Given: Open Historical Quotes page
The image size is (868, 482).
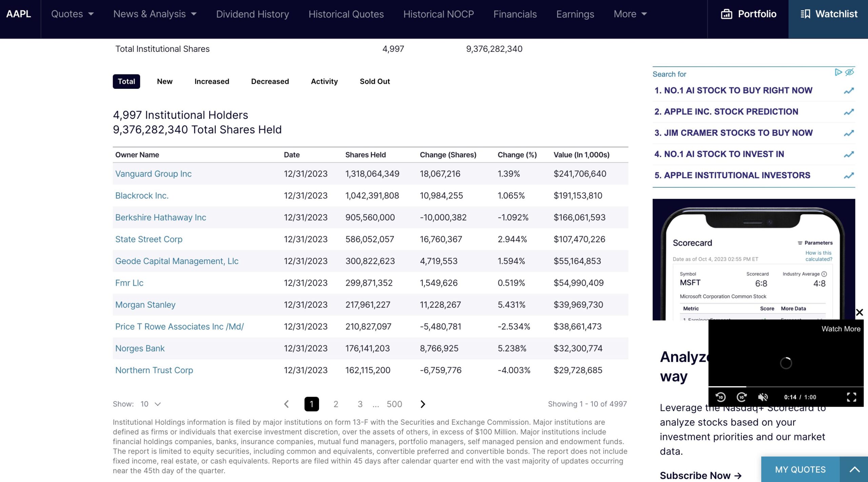Looking at the screenshot, I should pyautogui.click(x=346, y=14).
